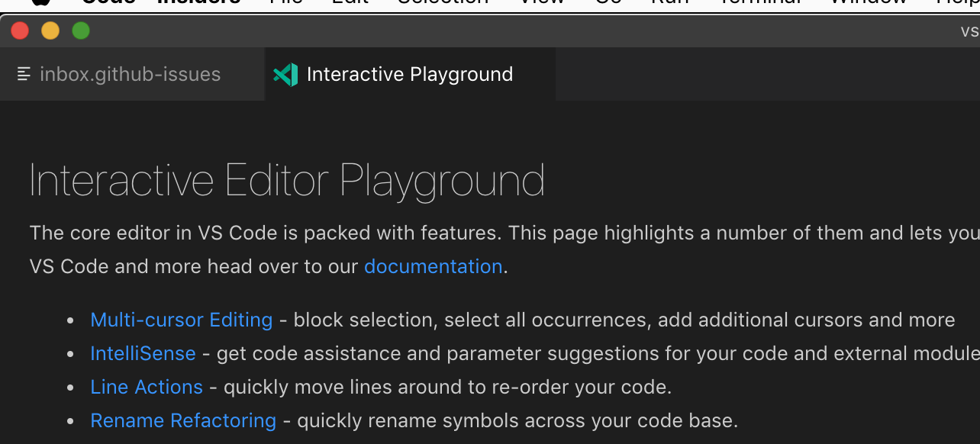Open the Window menu
This screenshot has height=444, width=980.
click(x=866, y=3)
